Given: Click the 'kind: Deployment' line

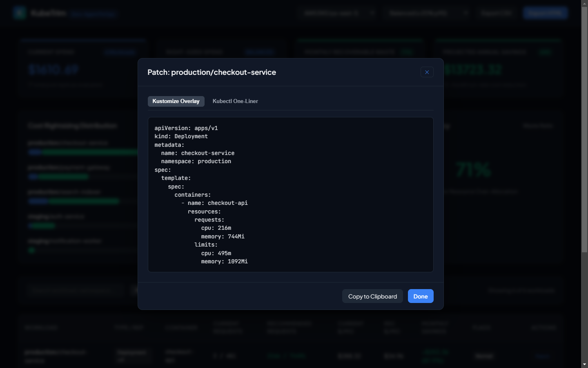Looking at the screenshot, I should [181, 136].
